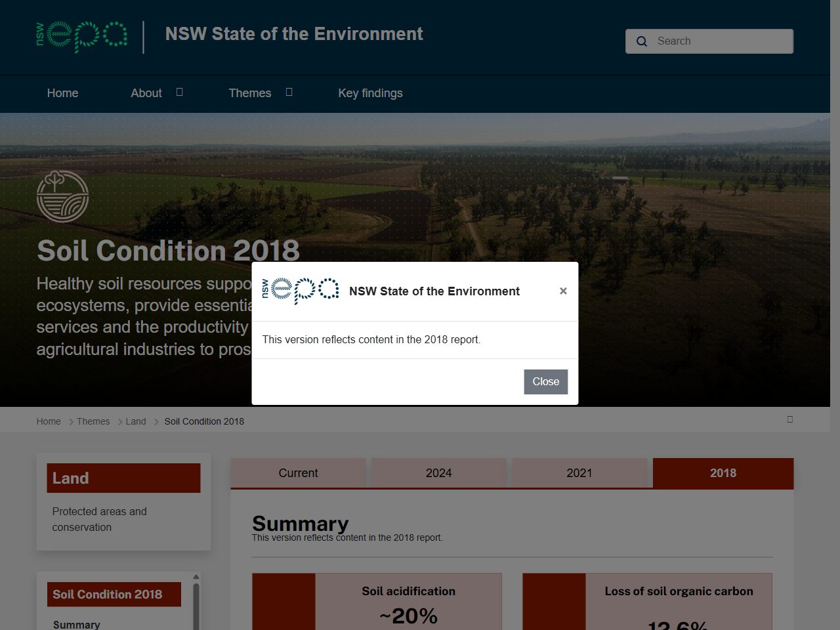Click the NSW EPA logo in header
This screenshot has height=630, width=840.
pos(82,36)
